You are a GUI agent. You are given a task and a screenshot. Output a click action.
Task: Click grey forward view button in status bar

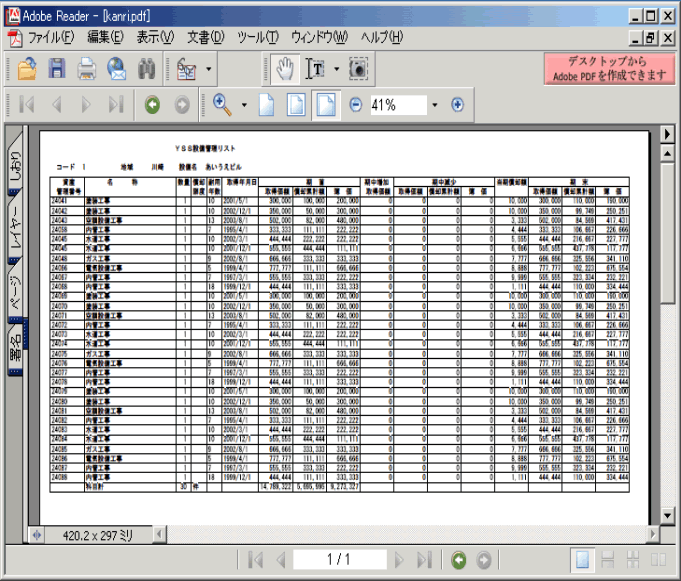point(484,560)
